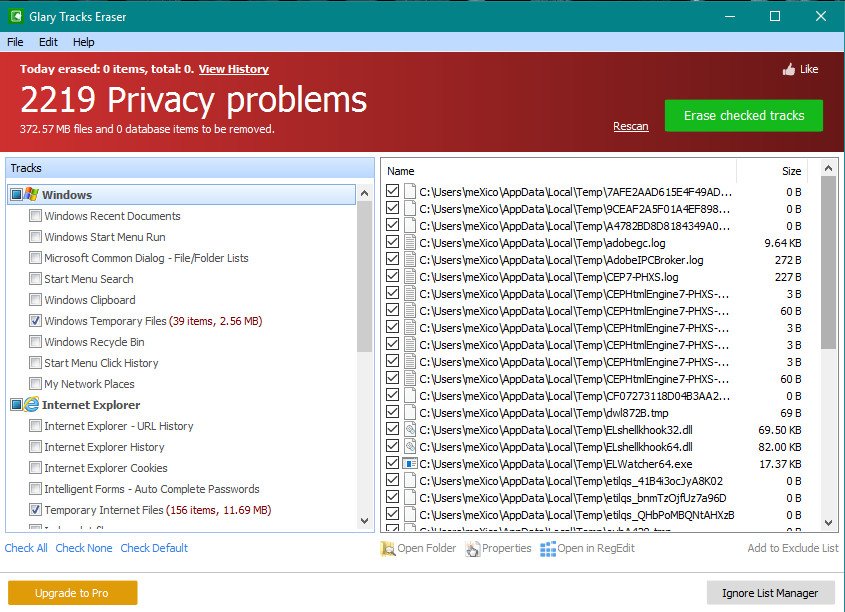
Task: Click the file icon of 7AFE2AAD615E4F49AD entry
Action: tap(410, 192)
